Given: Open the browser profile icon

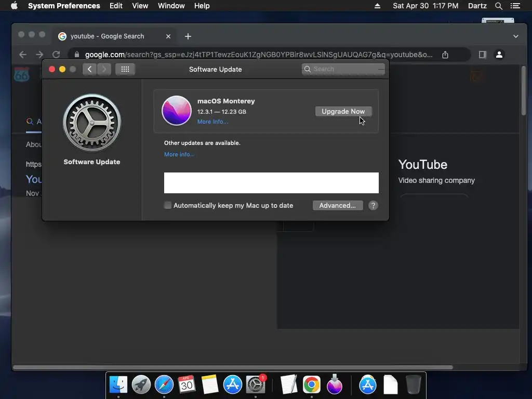Looking at the screenshot, I should click(499, 55).
